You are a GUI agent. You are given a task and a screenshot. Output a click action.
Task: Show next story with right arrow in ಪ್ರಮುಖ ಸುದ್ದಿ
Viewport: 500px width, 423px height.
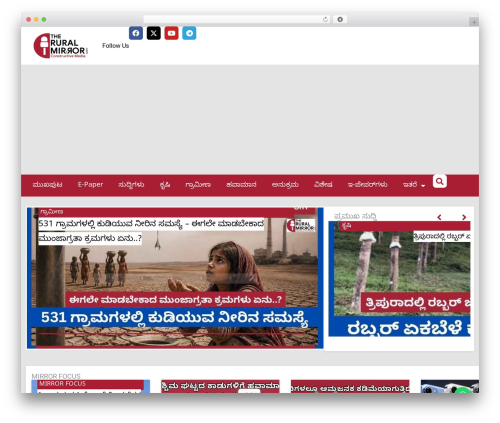(464, 217)
